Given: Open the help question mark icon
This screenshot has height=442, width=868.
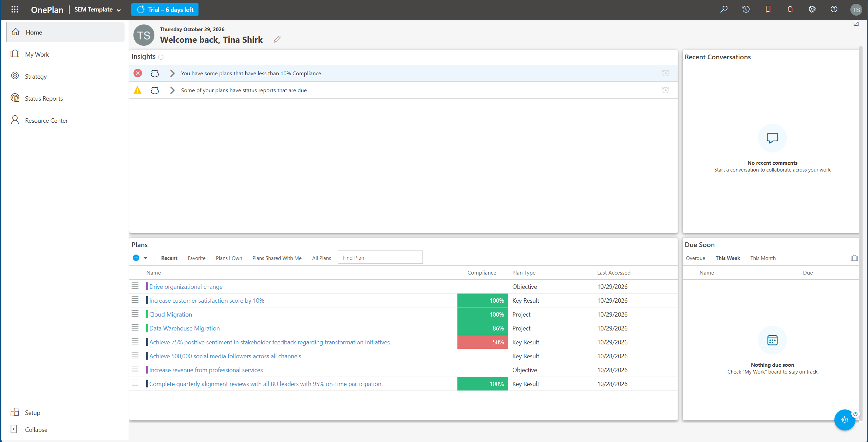Looking at the screenshot, I should click(x=834, y=9).
